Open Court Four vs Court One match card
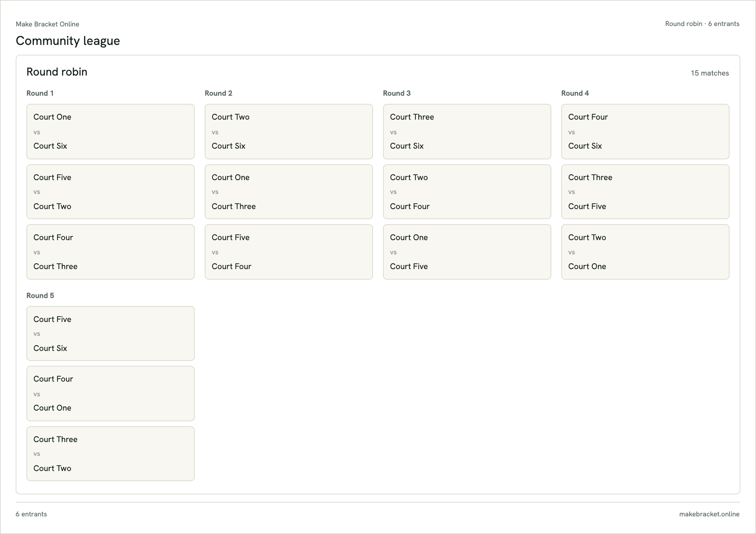 (110, 394)
